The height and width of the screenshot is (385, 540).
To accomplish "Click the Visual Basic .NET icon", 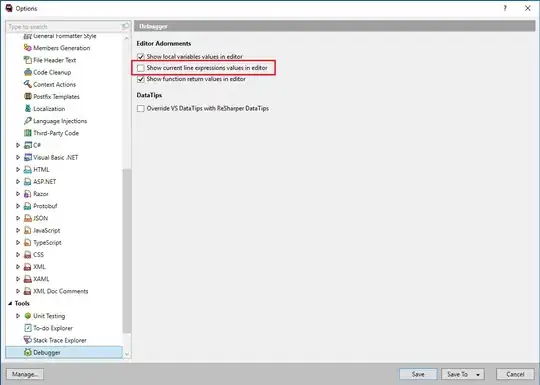I will 28,157.
